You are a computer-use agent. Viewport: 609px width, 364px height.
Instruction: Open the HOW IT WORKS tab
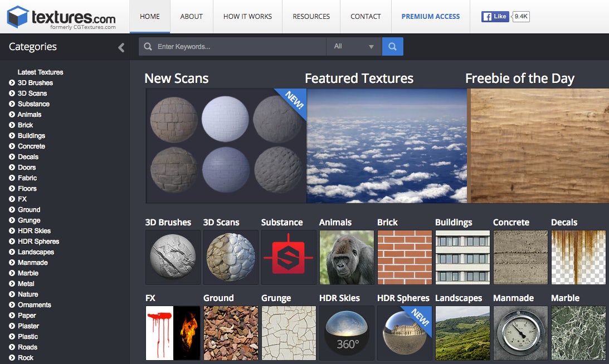click(x=247, y=16)
